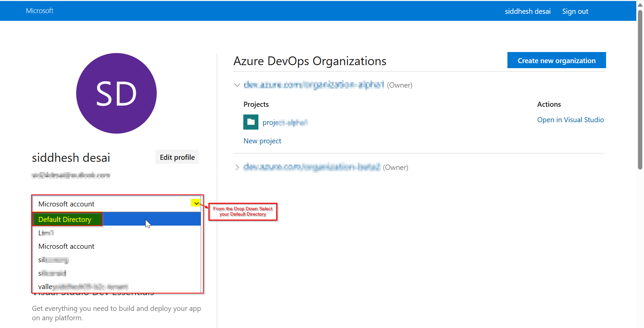644x328 pixels.
Task: Click the vertical page scrollbar thumb
Action: [x=640, y=89]
